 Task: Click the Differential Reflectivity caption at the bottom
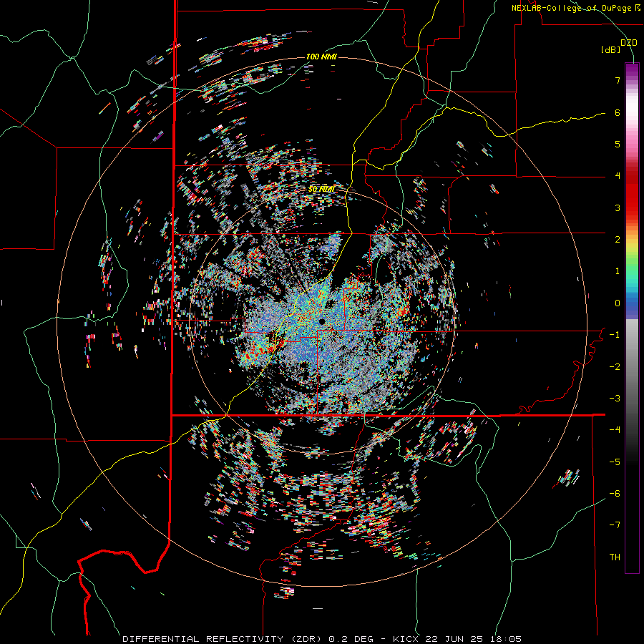pos(322,639)
